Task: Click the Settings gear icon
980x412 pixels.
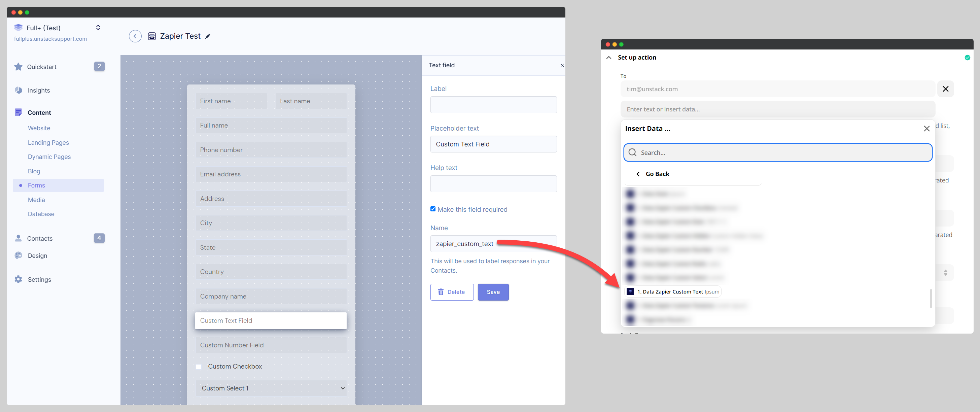Action: pyautogui.click(x=18, y=279)
